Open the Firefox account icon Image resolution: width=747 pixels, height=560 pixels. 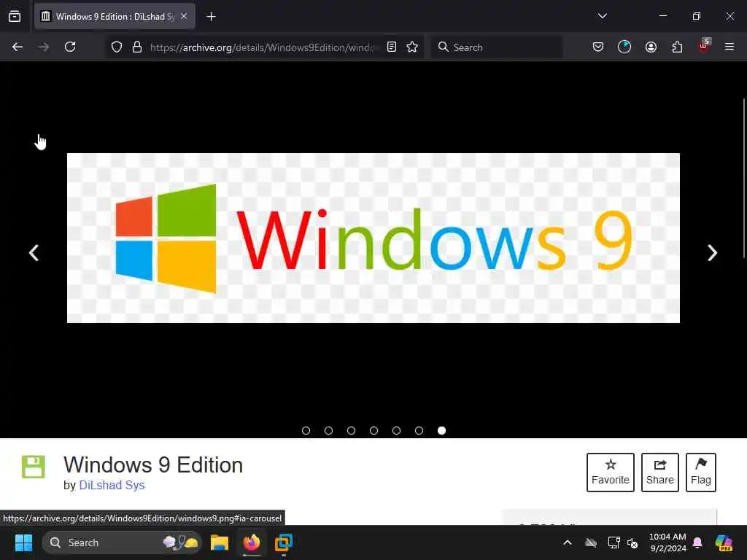point(651,47)
